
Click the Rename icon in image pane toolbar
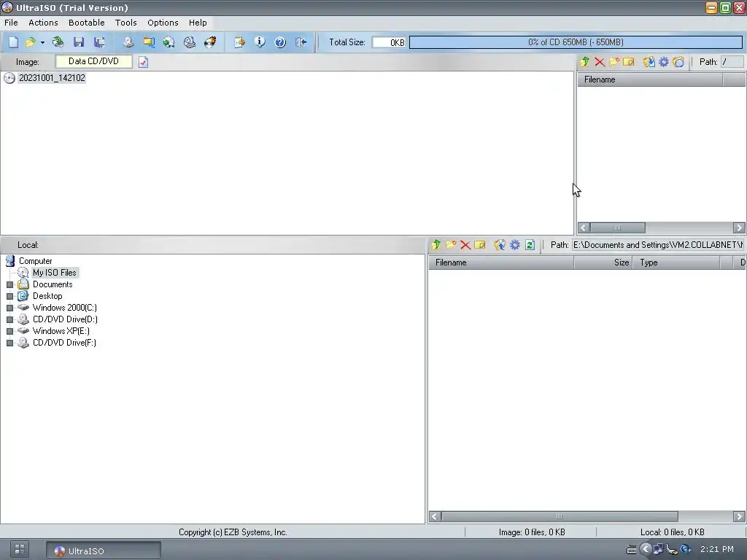coord(629,62)
